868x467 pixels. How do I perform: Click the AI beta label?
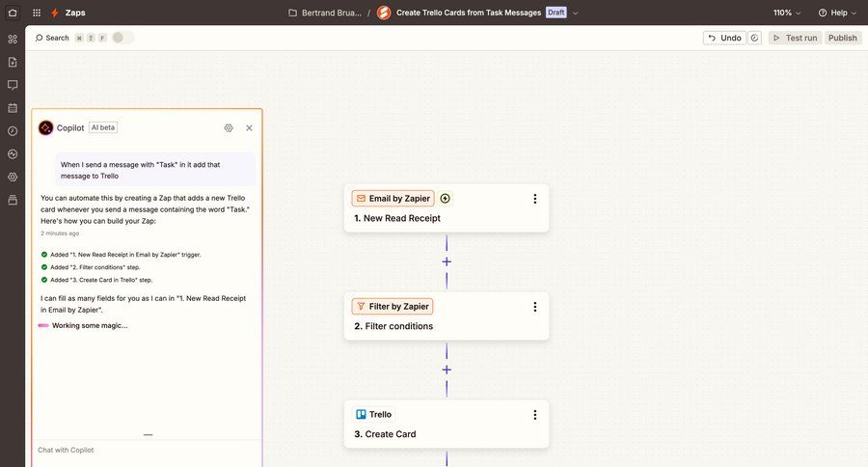103,127
